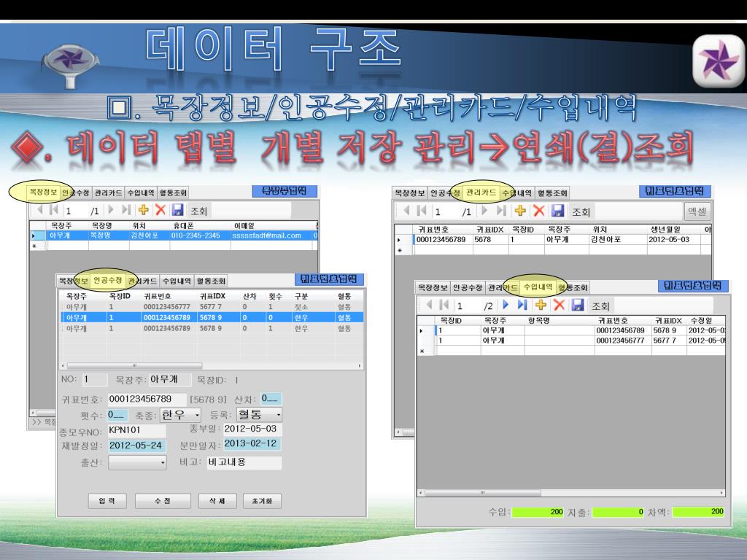The image size is (747, 560).
Task: Click the 귀표번호 field containing 000123456789
Action: coord(147,399)
